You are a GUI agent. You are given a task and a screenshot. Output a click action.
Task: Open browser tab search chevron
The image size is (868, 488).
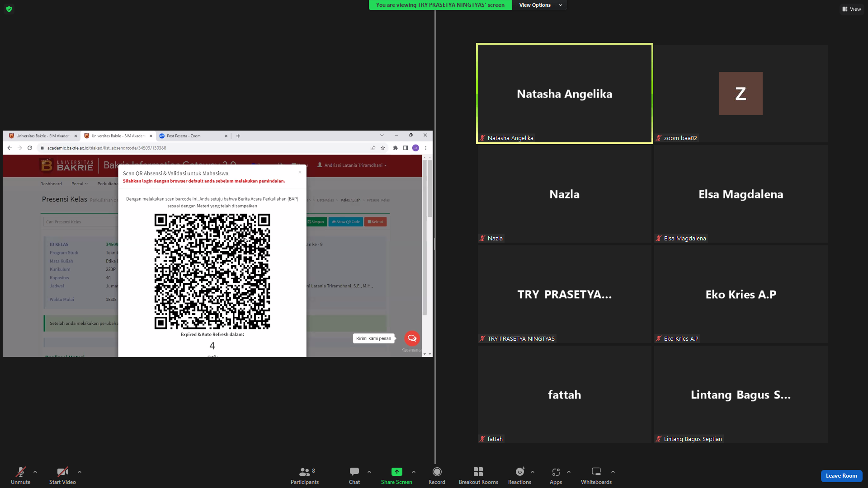pos(382,135)
